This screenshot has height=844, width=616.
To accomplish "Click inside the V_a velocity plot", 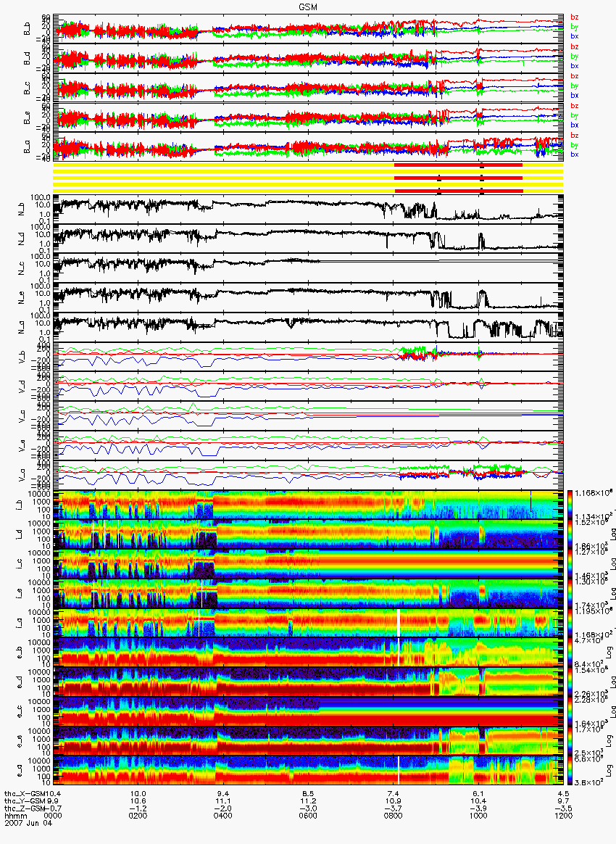I will pyautogui.click(x=308, y=475).
